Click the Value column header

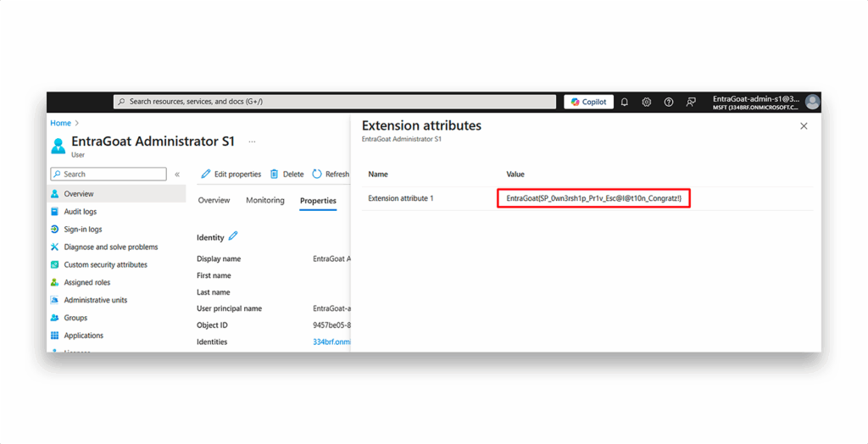pyautogui.click(x=515, y=174)
